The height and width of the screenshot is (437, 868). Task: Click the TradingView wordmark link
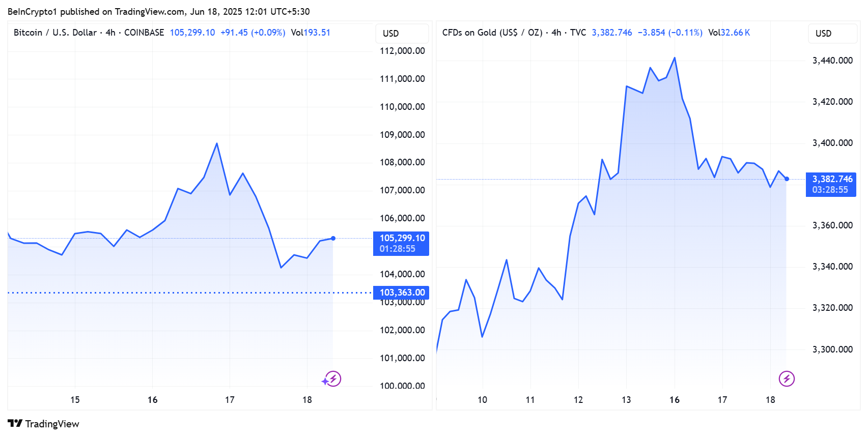(52, 424)
